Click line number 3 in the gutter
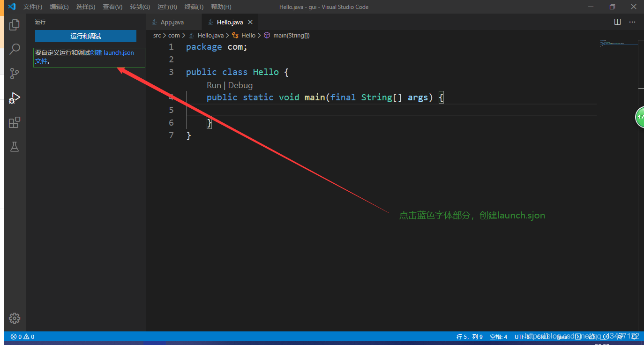Screen dimensions: 644x345 pos(171,72)
